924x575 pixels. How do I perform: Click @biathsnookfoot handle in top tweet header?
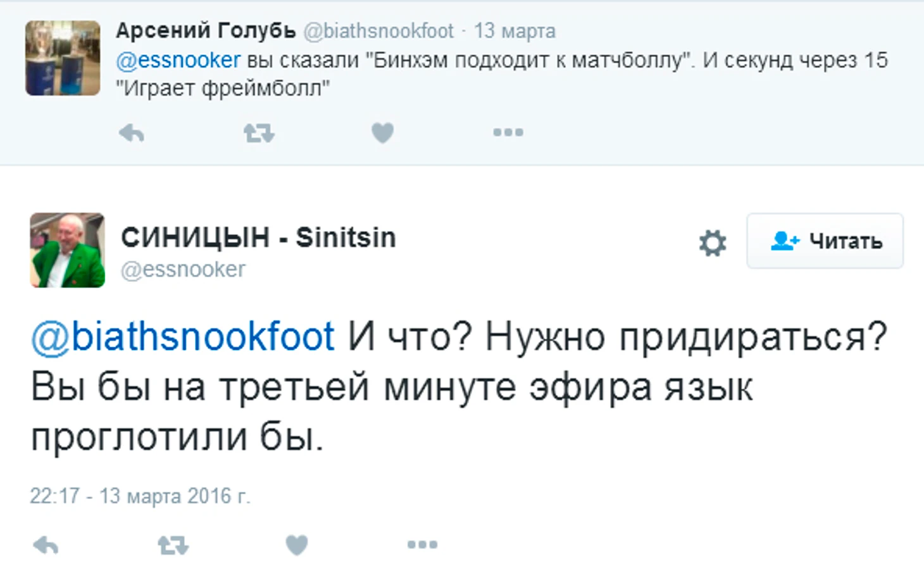point(378,30)
